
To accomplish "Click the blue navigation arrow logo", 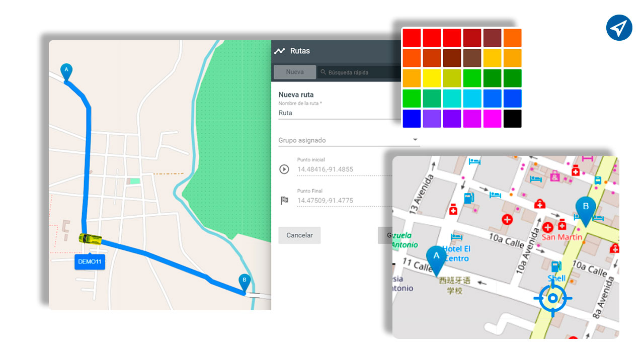I will point(619,28).
